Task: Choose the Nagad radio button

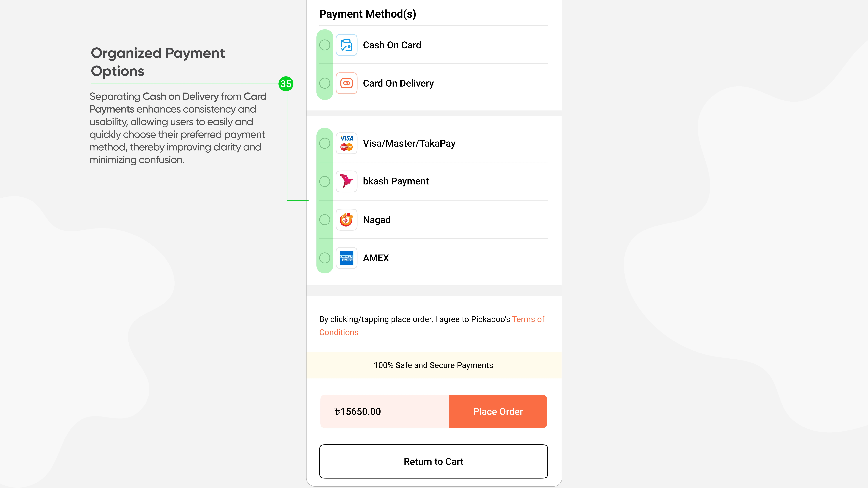Action: coord(324,220)
